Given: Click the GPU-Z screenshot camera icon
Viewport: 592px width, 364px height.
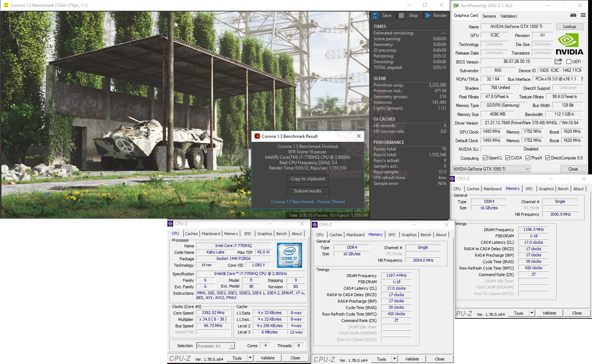Looking at the screenshot, I should [x=573, y=15].
